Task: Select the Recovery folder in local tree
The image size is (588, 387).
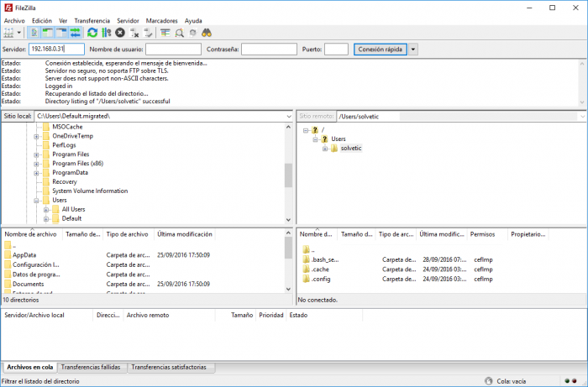Action: click(x=65, y=181)
